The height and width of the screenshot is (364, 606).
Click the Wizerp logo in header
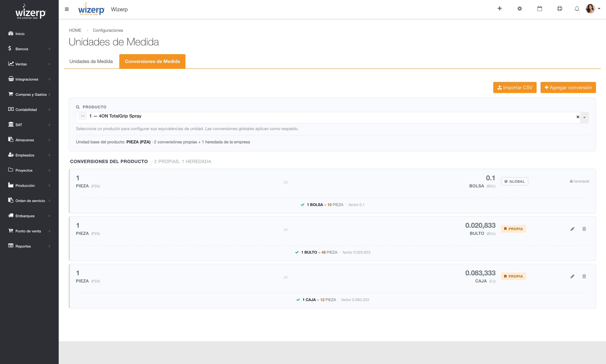pos(91,9)
